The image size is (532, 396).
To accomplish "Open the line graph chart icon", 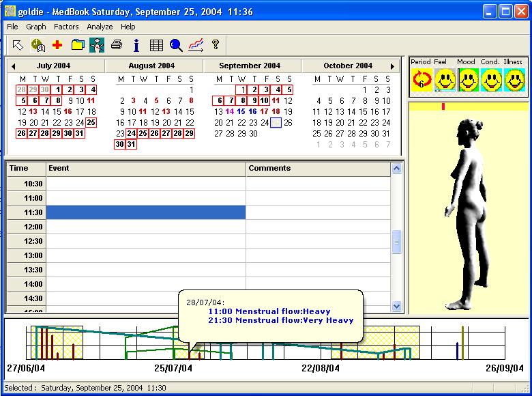I will tap(196, 45).
